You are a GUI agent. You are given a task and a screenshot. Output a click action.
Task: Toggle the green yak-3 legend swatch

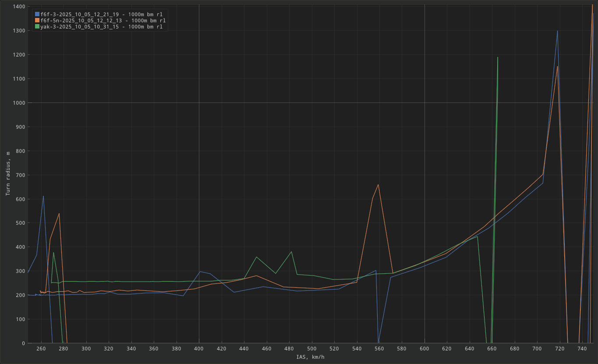(x=37, y=27)
